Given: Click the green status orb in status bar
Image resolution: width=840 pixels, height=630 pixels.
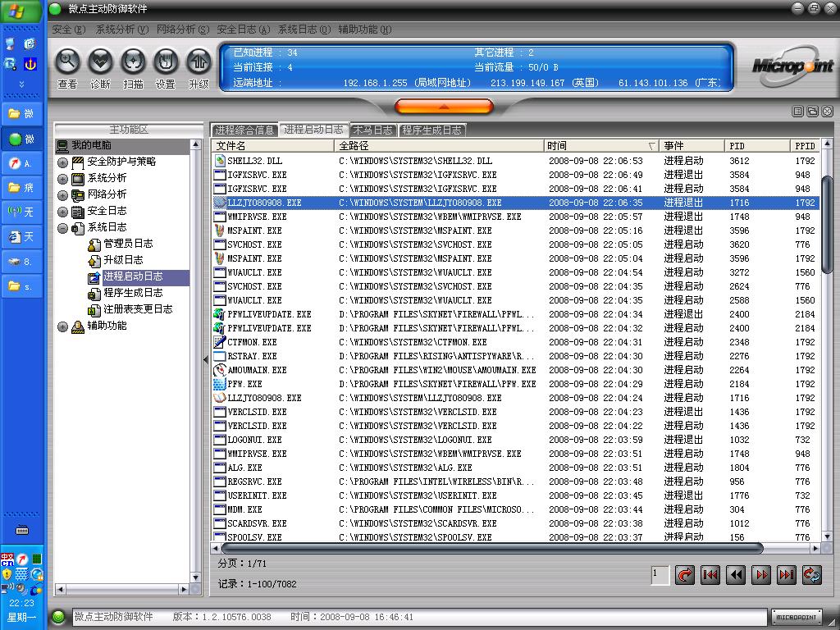Looking at the screenshot, I should [x=58, y=617].
